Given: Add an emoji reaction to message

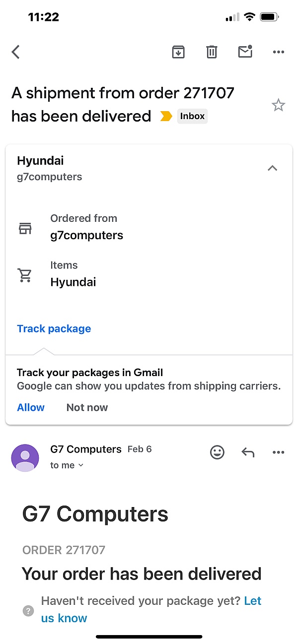Looking at the screenshot, I should click(217, 452).
